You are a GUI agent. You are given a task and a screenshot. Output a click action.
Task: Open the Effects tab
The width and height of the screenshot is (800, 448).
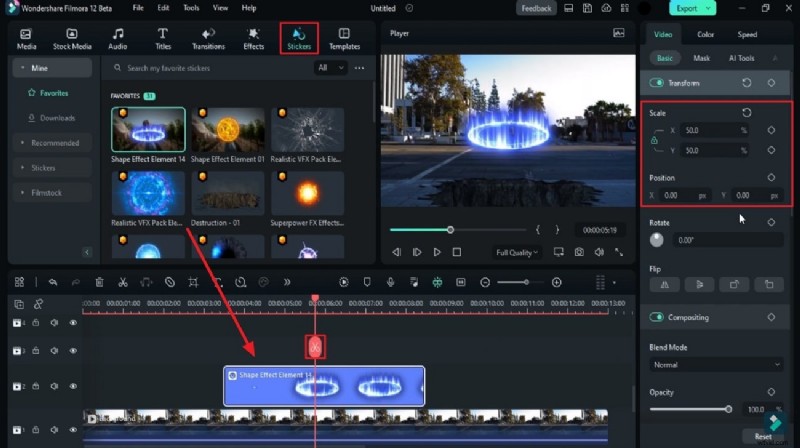(x=254, y=39)
